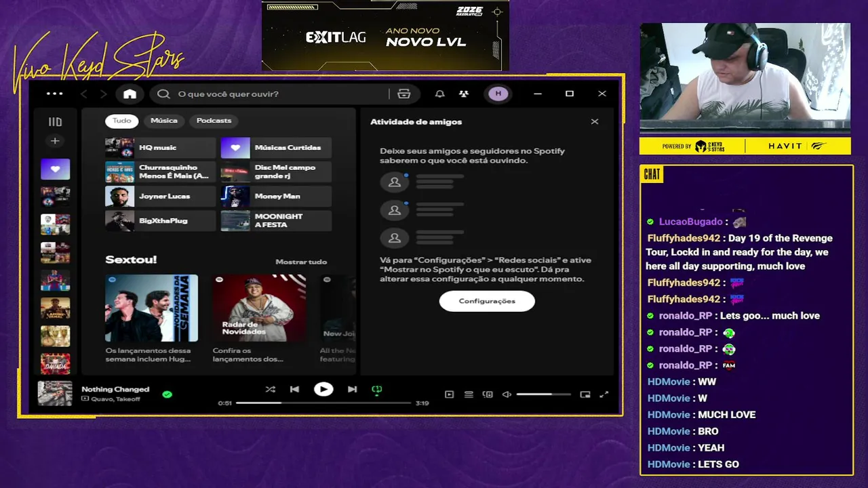
Task: Open the second sidebar playlist thumbnail below Liked Songs
Action: (x=55, y=224)
